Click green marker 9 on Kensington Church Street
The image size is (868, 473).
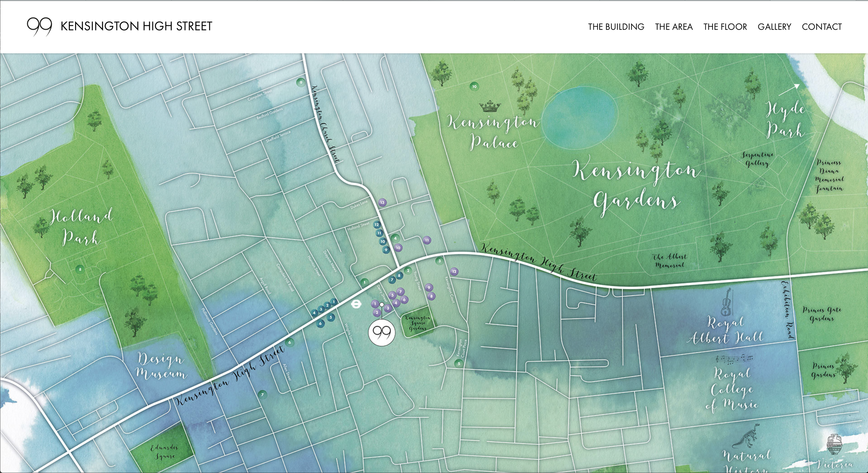click(x=301, y=83)
